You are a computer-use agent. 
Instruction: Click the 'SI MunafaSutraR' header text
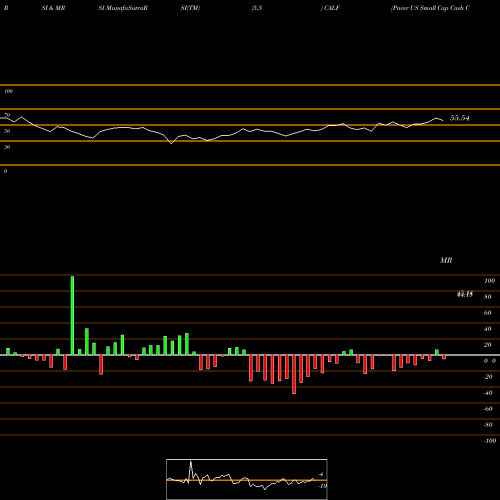(123, 8)
